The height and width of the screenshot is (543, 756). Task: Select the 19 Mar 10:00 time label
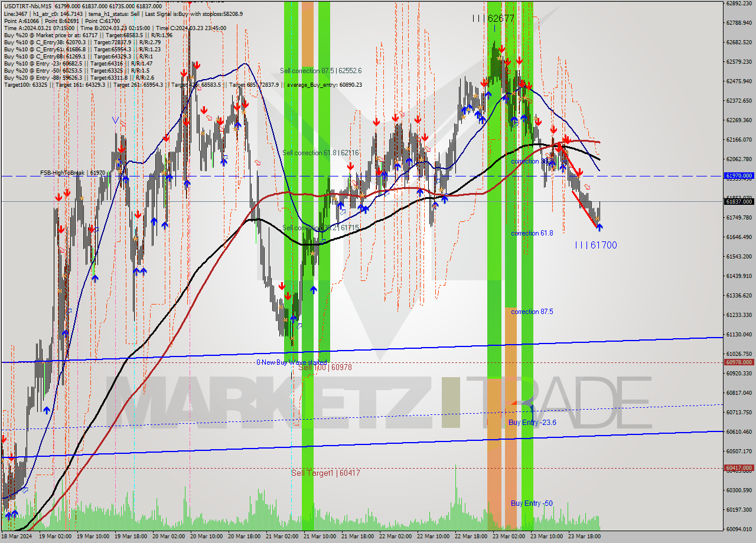click(x=92, y=537)
